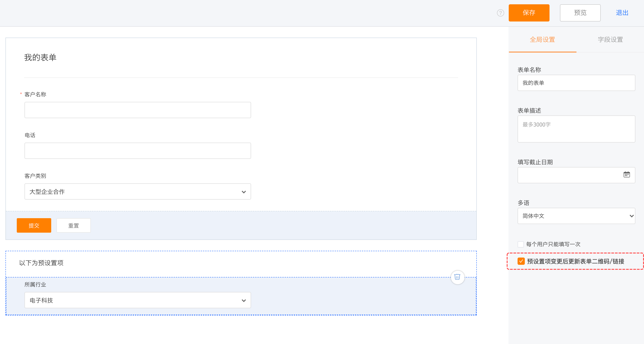Open the deadline calendar picker icon
Viewport: 644px width, 344px height.
click(627, 174)
